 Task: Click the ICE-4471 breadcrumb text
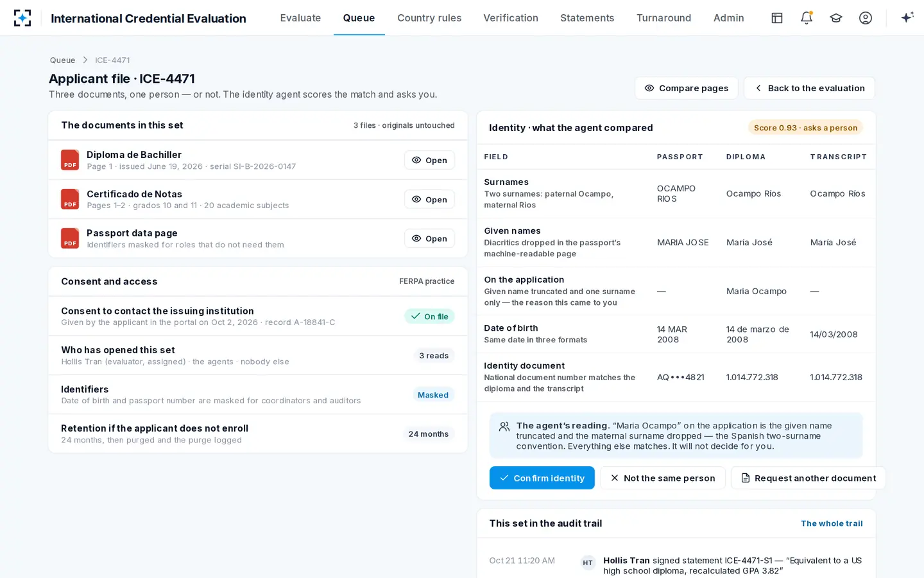(112, 60)
